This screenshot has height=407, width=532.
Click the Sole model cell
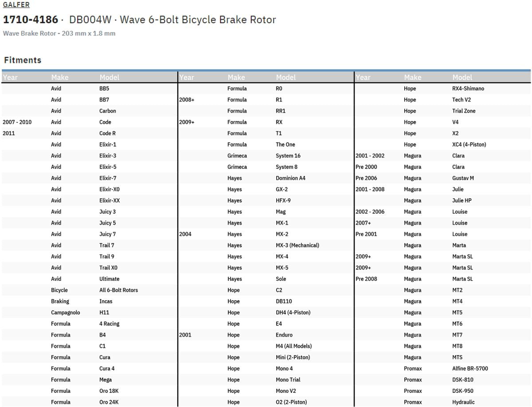pyautogui.click(x=281, y=279)
